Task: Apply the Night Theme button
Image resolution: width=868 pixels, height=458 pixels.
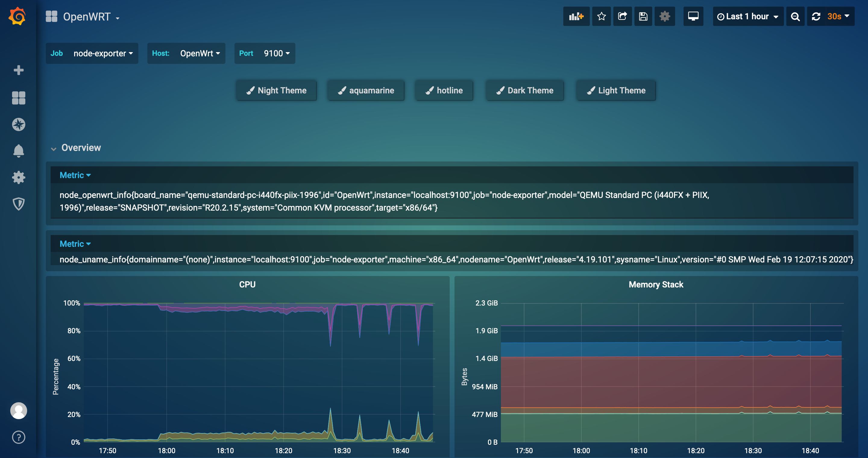Action: pyautogui.click(x=276, y=90)
